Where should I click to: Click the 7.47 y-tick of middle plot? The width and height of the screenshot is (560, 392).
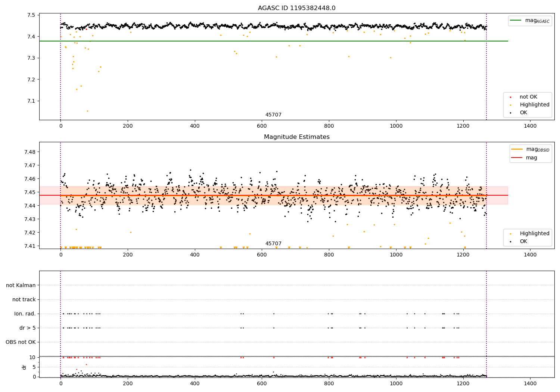[30, 166]
